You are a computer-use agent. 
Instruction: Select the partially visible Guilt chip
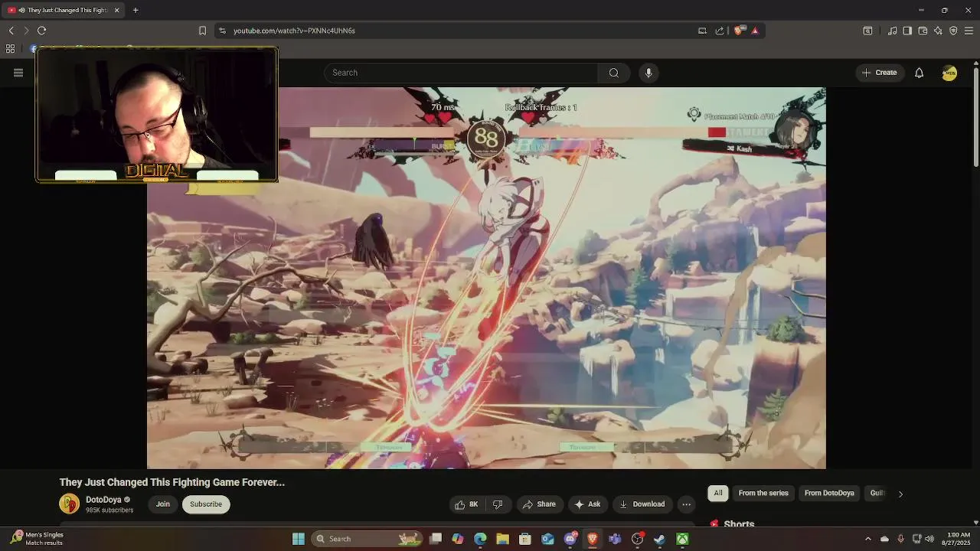click(x=877, y=493)
